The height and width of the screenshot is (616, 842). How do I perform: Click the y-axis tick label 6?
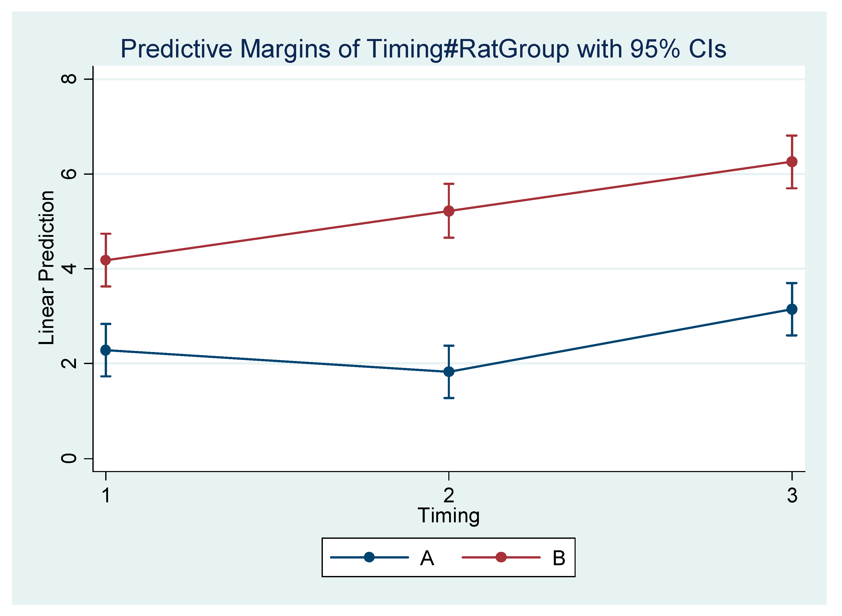[69, 174]
